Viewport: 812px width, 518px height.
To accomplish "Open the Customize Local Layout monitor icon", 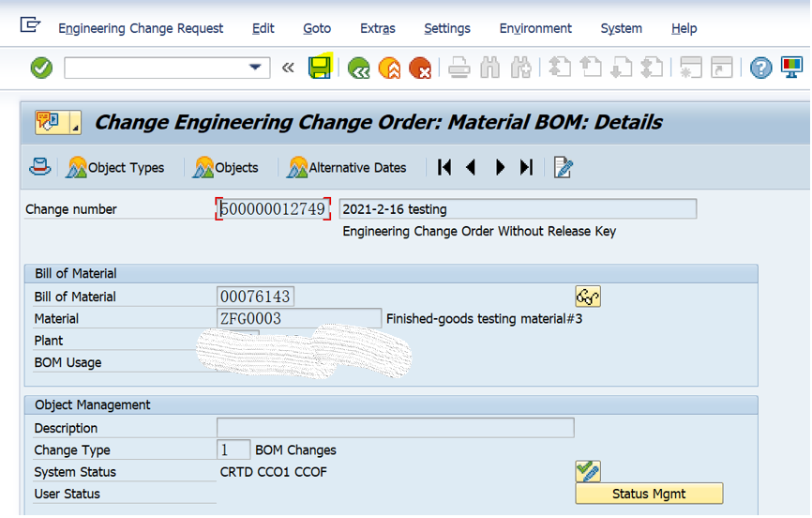I will pyautogui.click(x=791, y=68).
